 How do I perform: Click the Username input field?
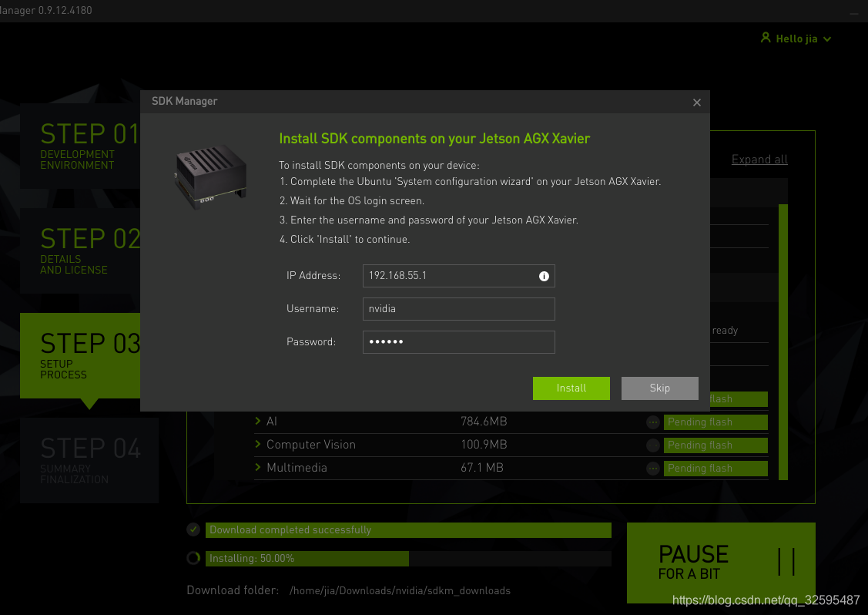(458, 308)
